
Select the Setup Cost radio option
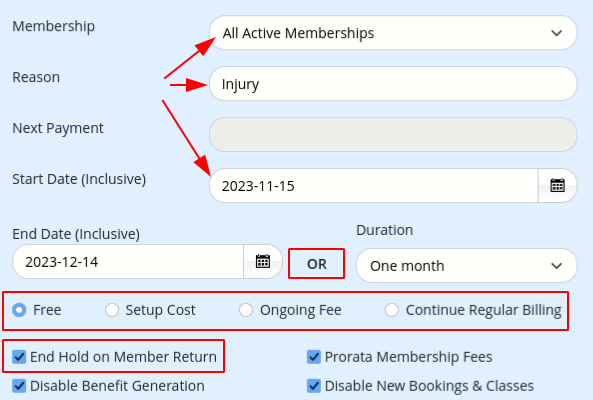[112, 310]
